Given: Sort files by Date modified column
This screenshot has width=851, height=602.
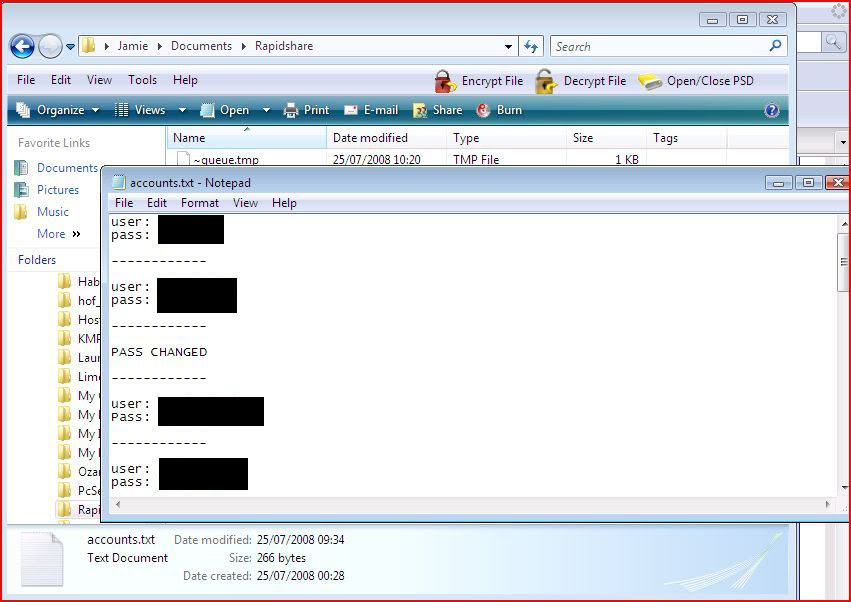Looking at the screenshot, I should pyautogui.click(x=370, y=138).
